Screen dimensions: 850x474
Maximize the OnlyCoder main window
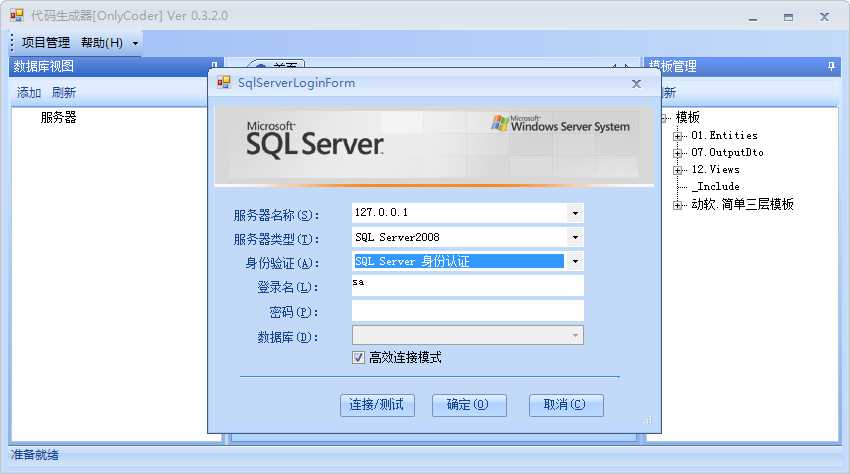coord(788,17)
